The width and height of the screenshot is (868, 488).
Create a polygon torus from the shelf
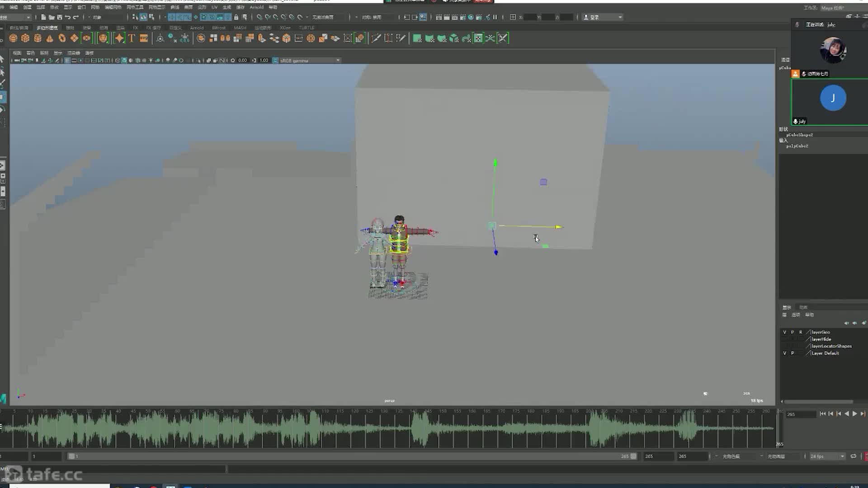point(62,38)
